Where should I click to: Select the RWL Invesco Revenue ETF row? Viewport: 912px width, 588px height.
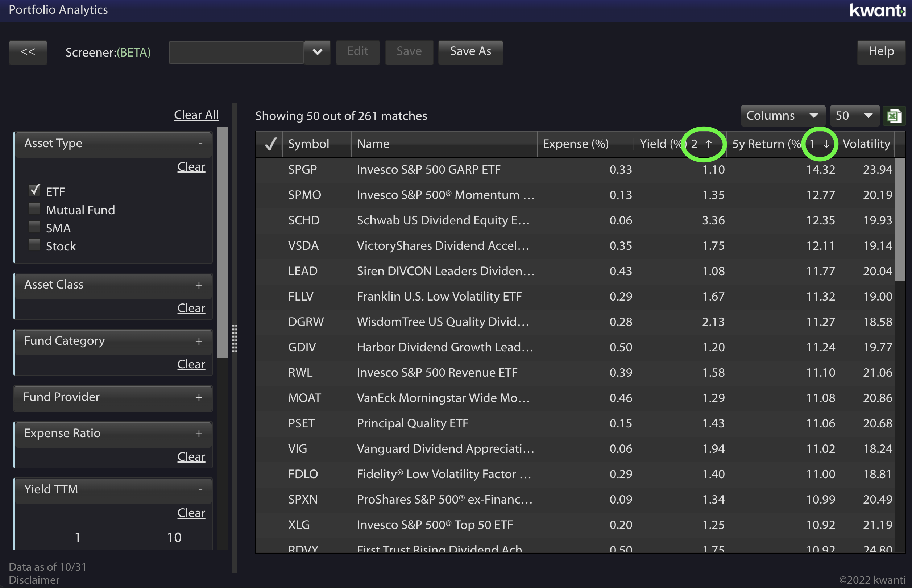click(x=575, y=373)
